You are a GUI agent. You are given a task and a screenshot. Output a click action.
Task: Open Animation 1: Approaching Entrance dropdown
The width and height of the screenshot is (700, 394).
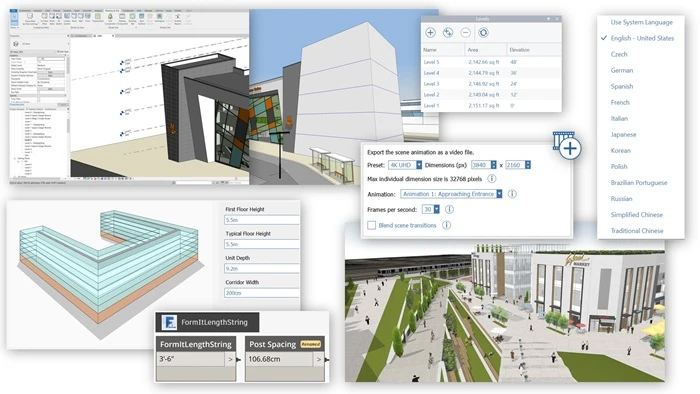click(451, 194)
